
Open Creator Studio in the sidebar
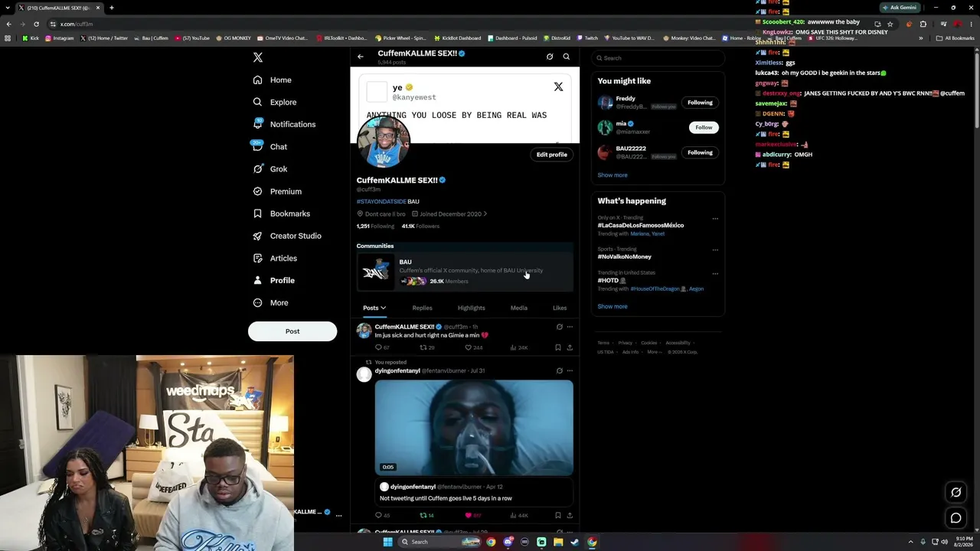click(287, 236)
